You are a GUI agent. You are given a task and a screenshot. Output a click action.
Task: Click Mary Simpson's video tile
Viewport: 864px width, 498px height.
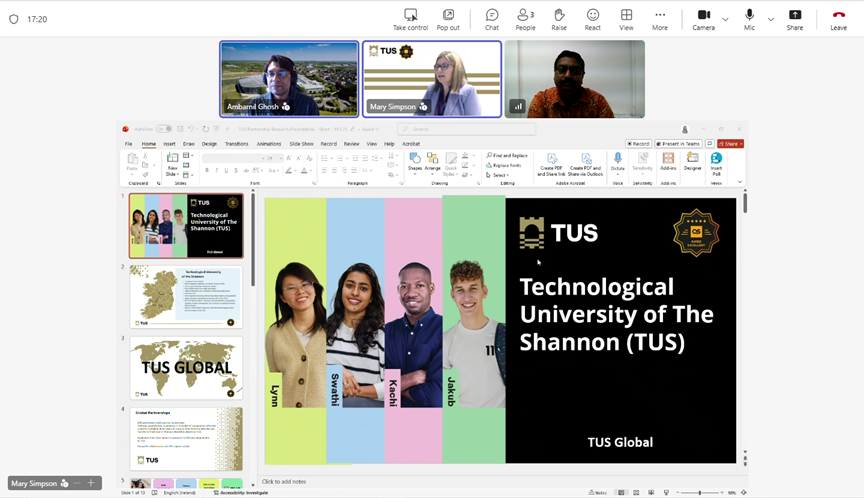(x=432, y=79)
